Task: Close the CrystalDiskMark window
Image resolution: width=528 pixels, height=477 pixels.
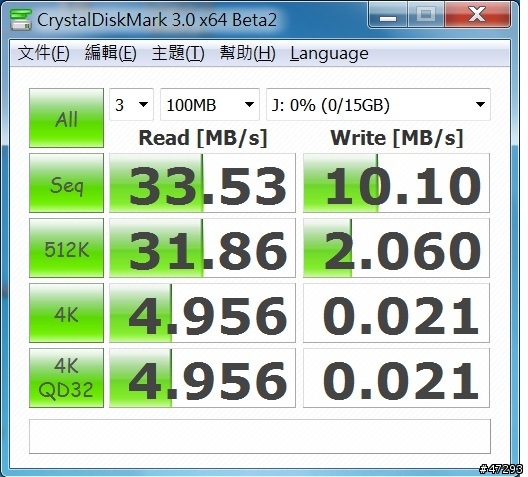Action: 477,15
